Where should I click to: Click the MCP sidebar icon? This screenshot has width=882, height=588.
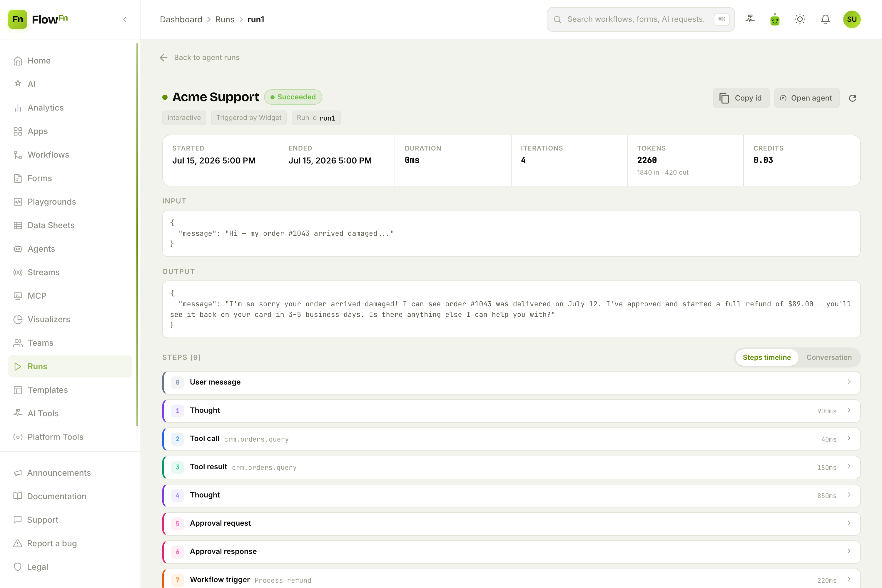pyautogui.click(x=18, y=296)
